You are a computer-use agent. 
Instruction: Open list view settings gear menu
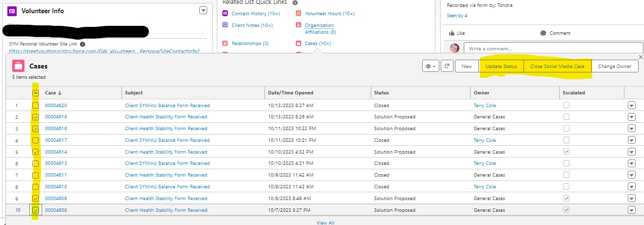point(430,66)
